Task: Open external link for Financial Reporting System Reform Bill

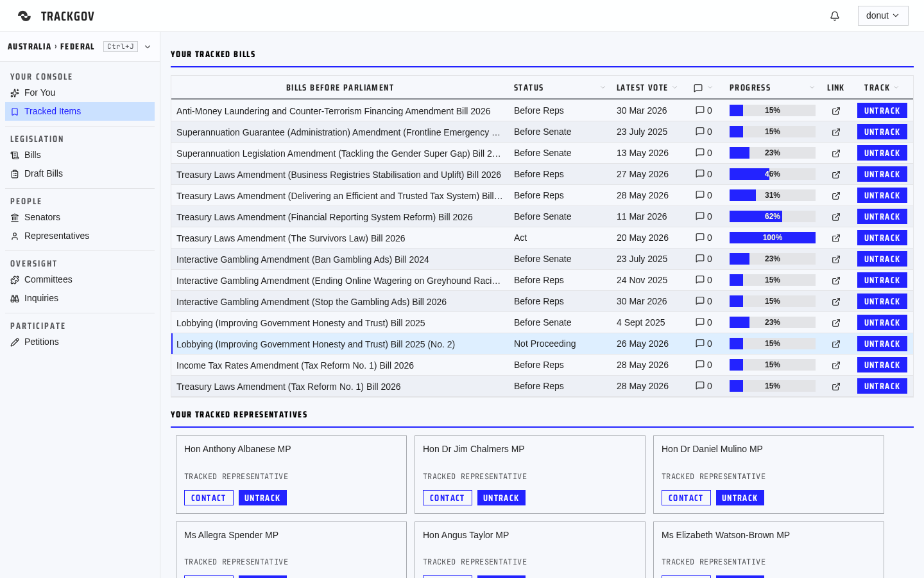Action: pyautogui.click(x=836, y=217)
